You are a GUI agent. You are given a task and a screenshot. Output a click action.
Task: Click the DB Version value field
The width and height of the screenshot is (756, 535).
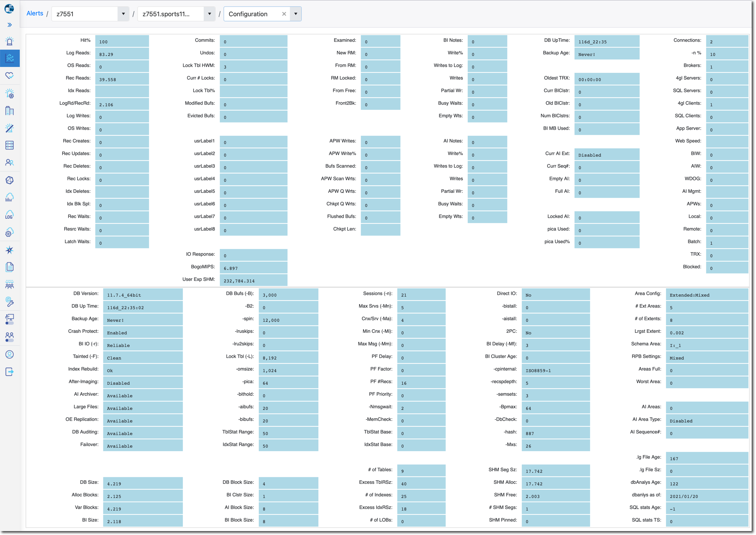pyautogui.click(x=142, y=295)
